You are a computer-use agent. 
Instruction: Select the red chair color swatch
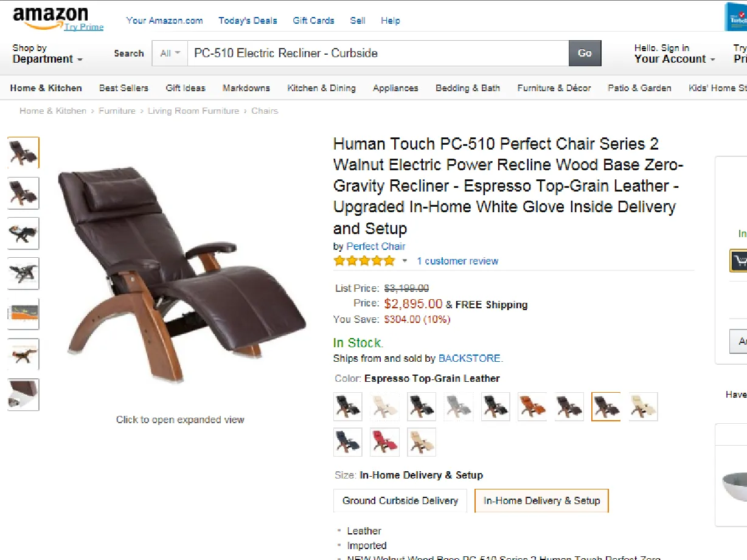coord(384,442)
